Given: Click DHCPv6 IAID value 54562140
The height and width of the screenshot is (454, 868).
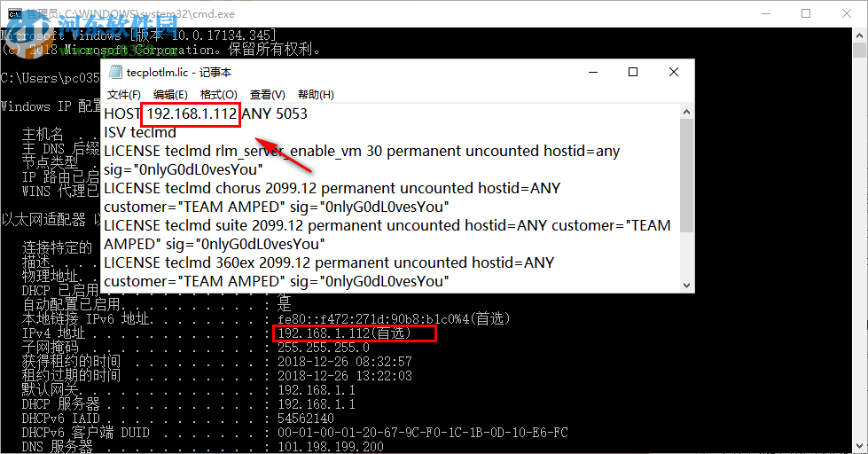Looking at the screenshot, I should (x=306, y=419).
